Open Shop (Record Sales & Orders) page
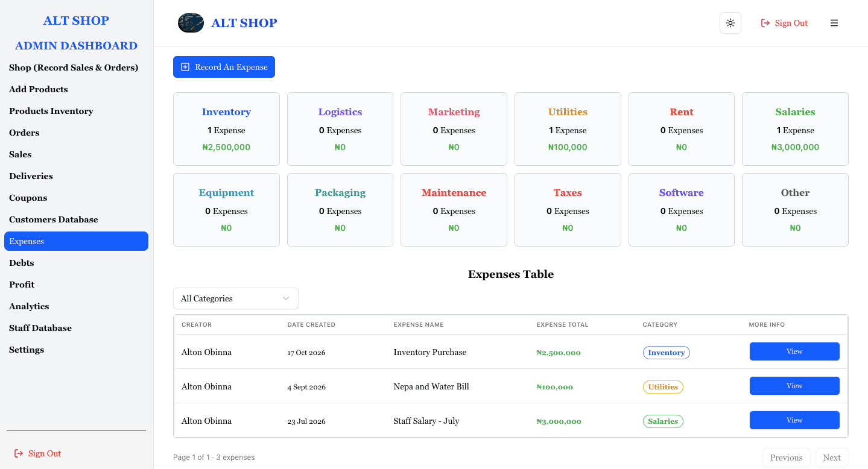The height and width of the screenshot is (469, 868). [x=74, y=68]
